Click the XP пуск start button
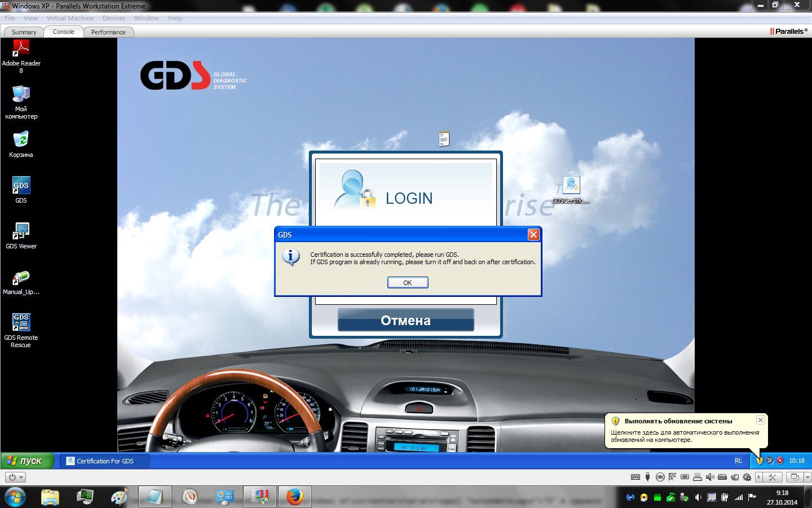Viewport: 812px width, 508px height. 27,461
